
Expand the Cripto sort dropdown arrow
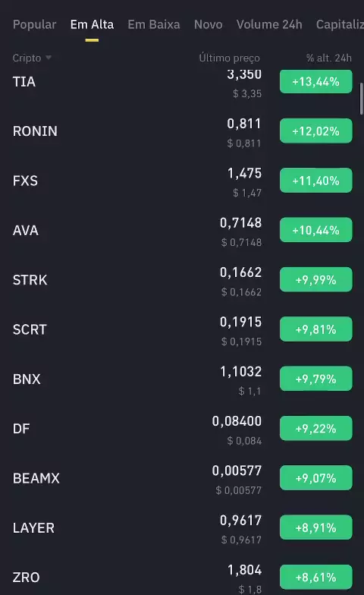tap(49, 58)
